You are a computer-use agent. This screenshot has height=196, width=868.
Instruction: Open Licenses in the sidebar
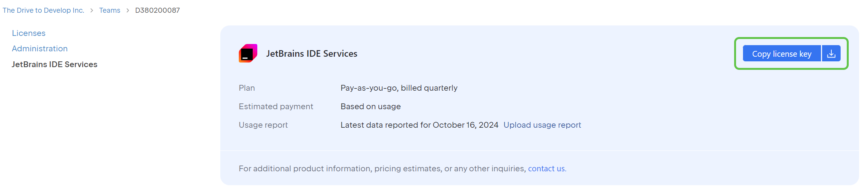pyautogui.click(x=29, y=33)
